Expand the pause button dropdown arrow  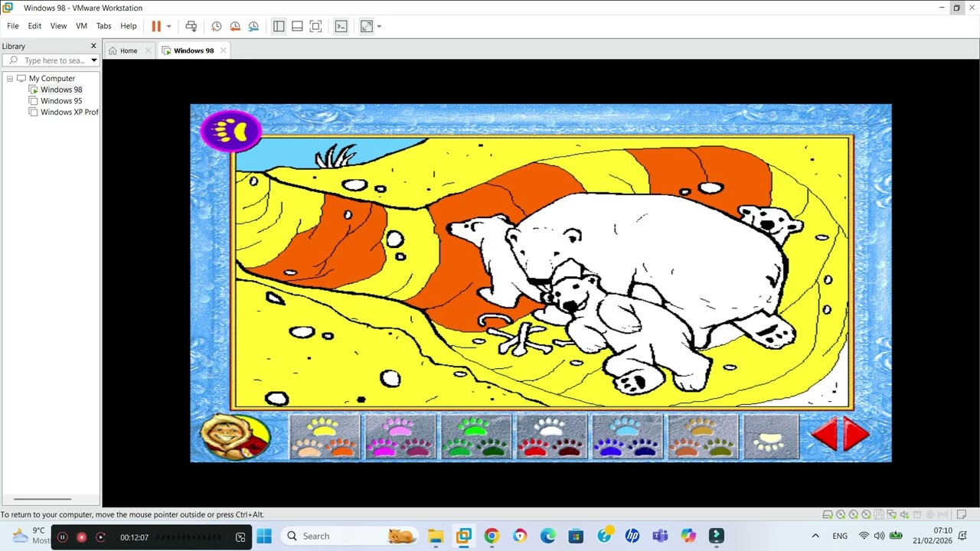[x=168, y=26]
